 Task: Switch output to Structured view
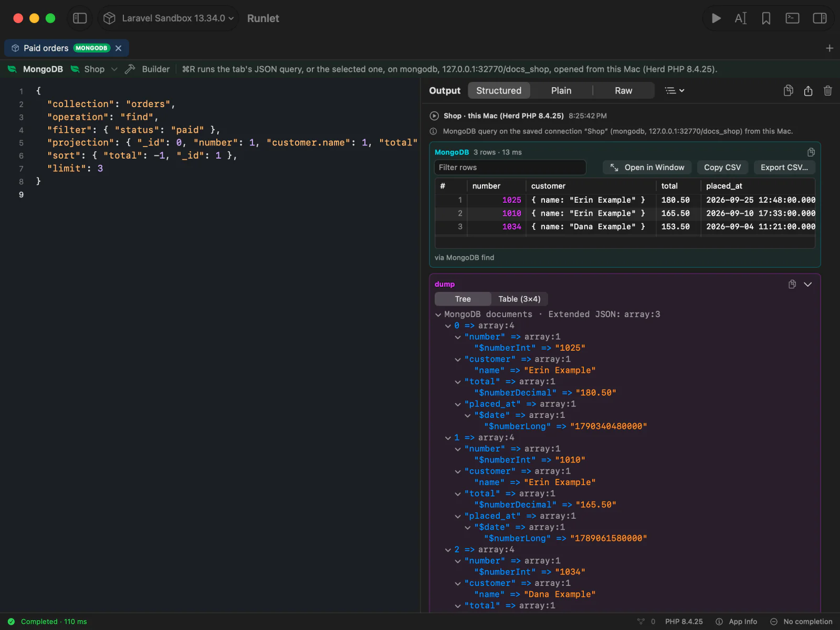point(499,91)
